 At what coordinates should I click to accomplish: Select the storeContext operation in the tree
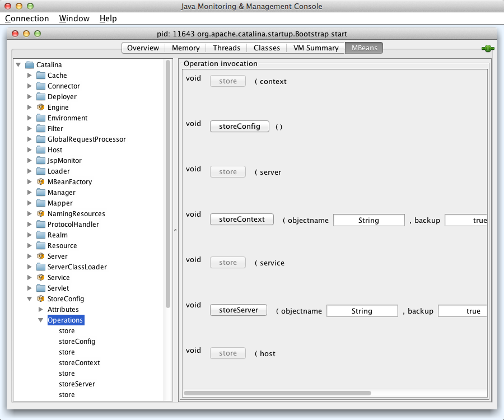click(x=80, y=363)
